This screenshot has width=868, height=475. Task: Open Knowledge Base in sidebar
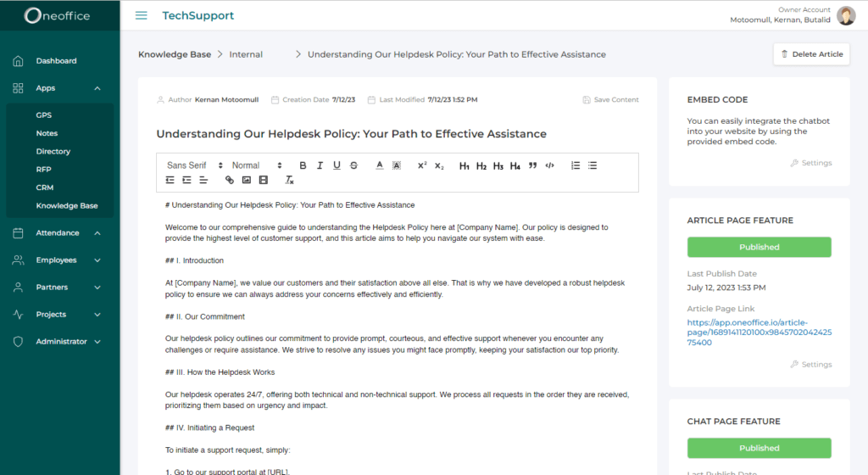pyautogui.click(x=67, y=205)
